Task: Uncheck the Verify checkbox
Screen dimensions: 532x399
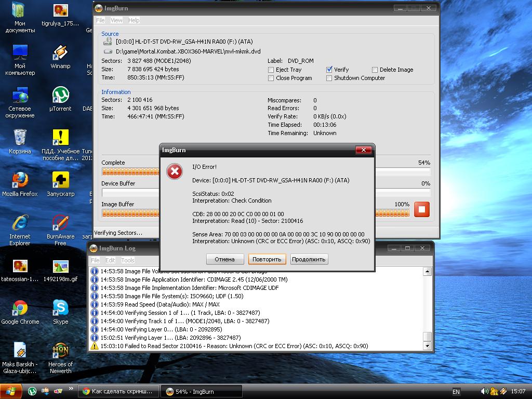Action: tap(329, 70)
